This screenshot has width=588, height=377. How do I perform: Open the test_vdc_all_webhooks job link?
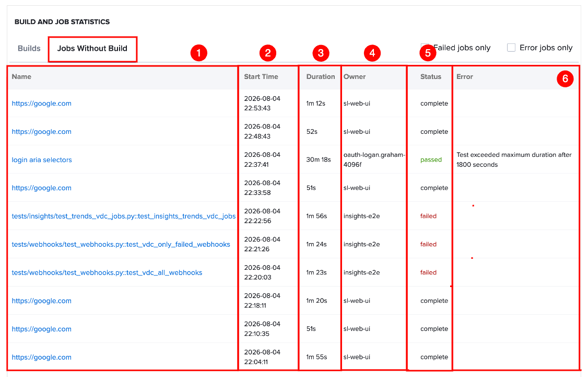107,272
